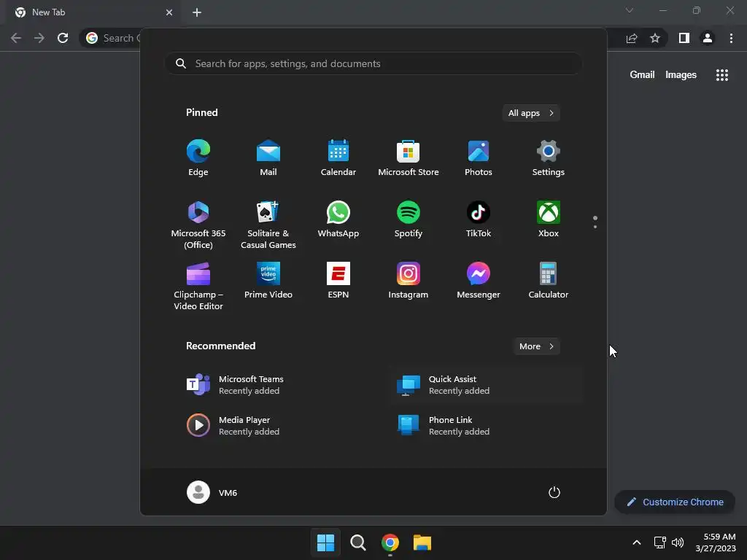Launch Solitaire & Casual Games
The width and height of the screenshot is (747, 560).
[x=268, y=225]
